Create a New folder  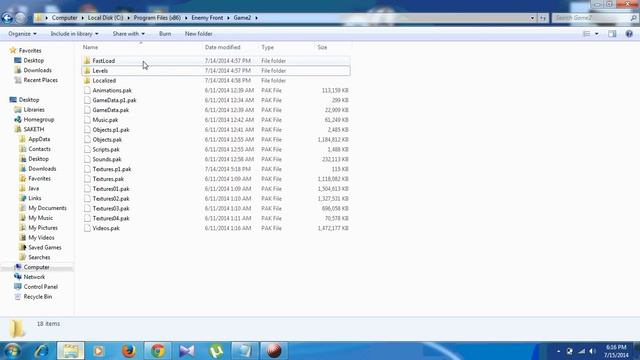[x=198, y=34]
